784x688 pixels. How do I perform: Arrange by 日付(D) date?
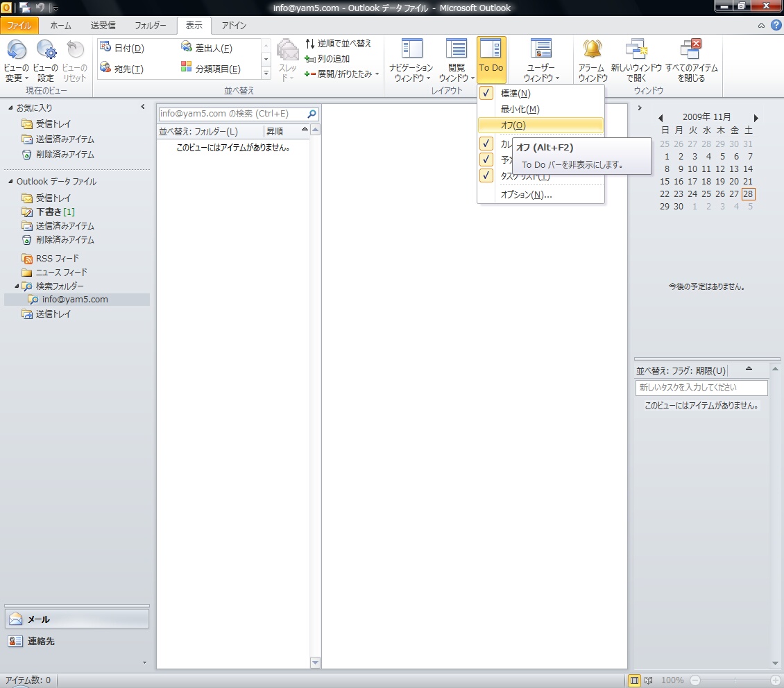[x=122, y=48]
